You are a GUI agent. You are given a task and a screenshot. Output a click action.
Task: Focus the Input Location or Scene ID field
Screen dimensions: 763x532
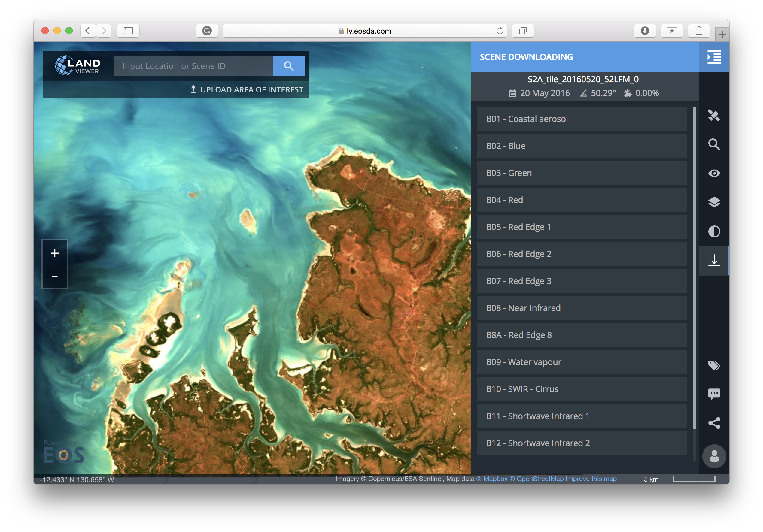(x=193, y=66)
